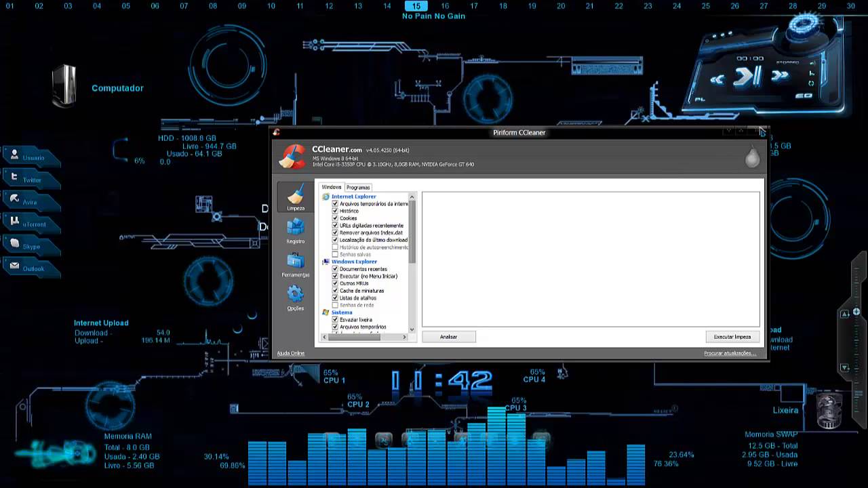The image size is (868, 488).
Task: Uncheck the Histórico checkbox
Action: pyautogui.click(x=335, y=211)
